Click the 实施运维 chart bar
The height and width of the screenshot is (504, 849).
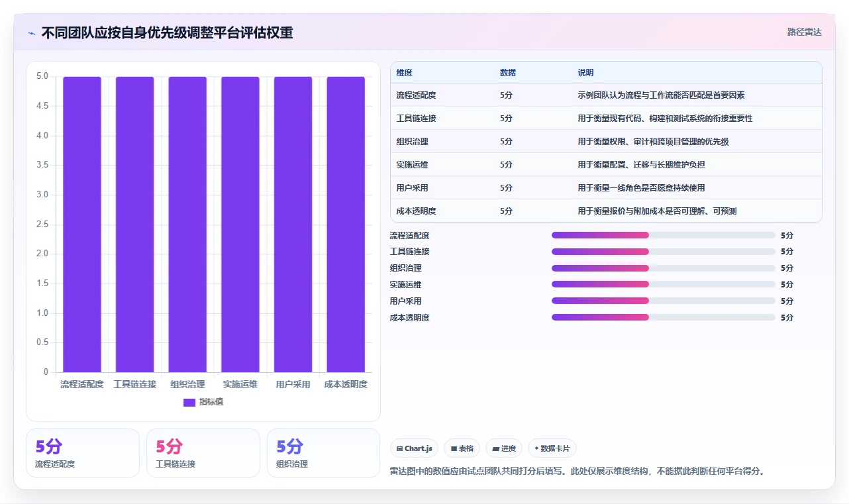coord(240,224)
